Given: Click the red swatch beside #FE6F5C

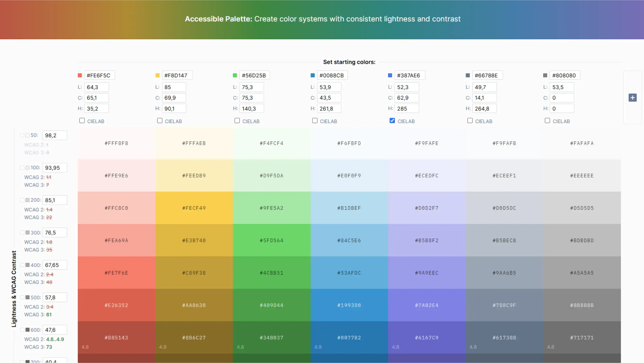Looking at the screenshot, I should click(80, 75).
